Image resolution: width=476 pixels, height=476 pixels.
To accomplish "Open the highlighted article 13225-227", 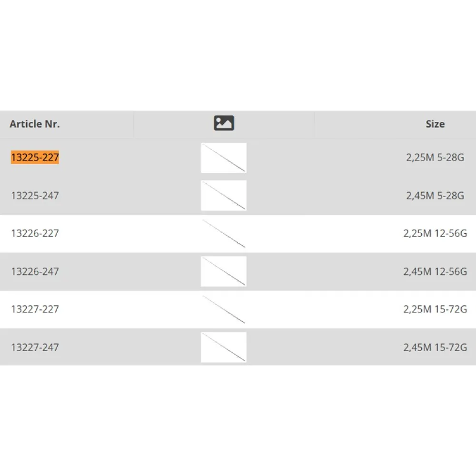I will tap(35, 158).
